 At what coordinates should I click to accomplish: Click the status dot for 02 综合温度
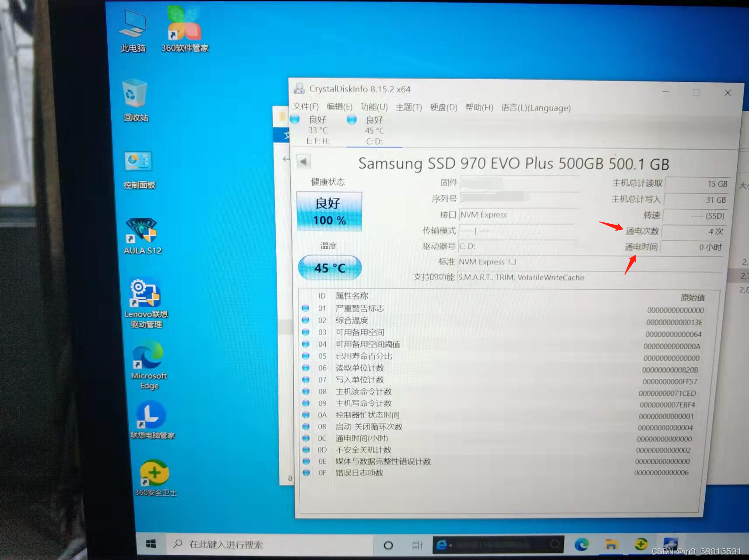tap(306, 320)
